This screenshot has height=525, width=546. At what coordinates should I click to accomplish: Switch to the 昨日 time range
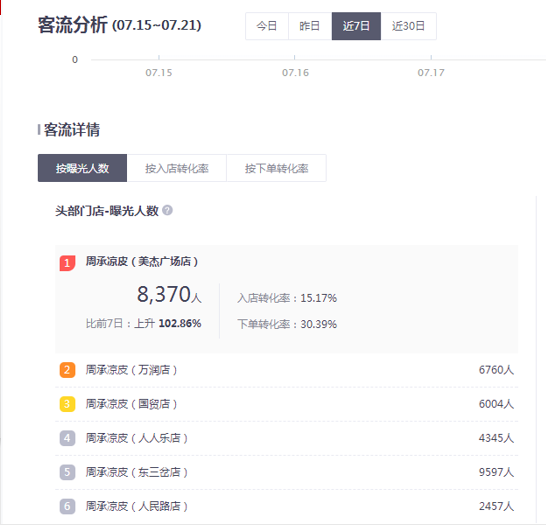coord(310,26)
